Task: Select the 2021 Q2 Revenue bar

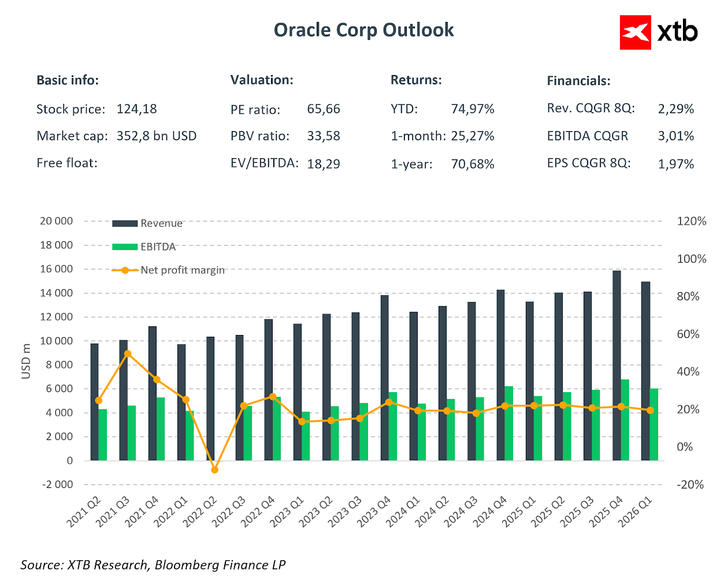Action: [94, 401]
